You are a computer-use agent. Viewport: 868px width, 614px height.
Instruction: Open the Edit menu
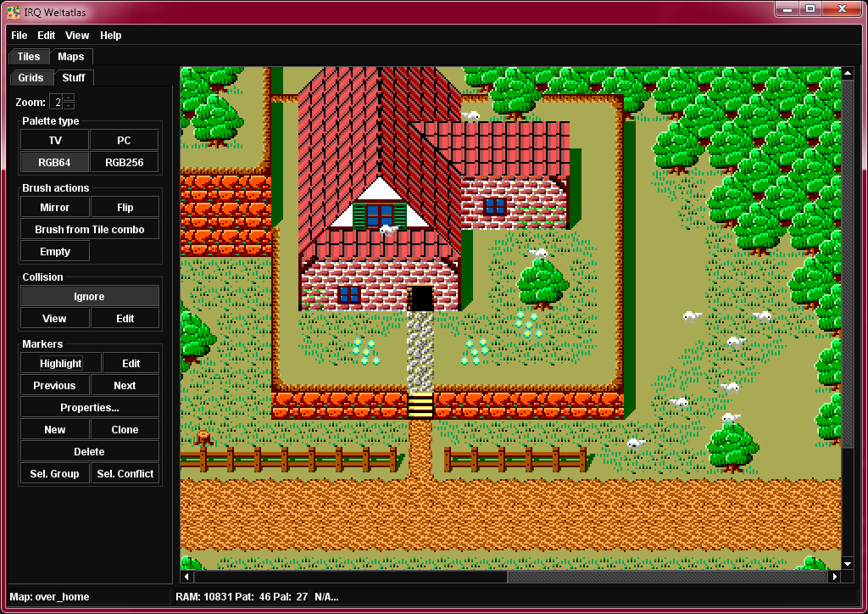(x=46, y=36)
